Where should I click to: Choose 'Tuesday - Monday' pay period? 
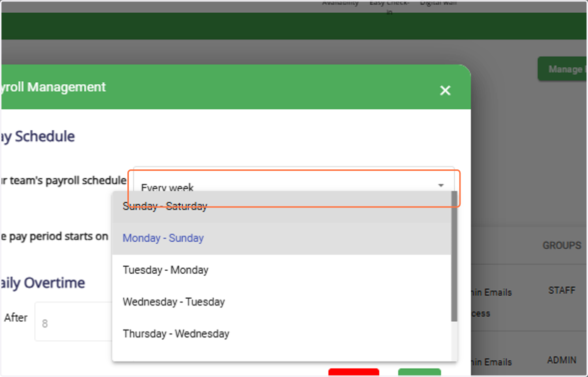pyautogui.click(x=281, y=270)
